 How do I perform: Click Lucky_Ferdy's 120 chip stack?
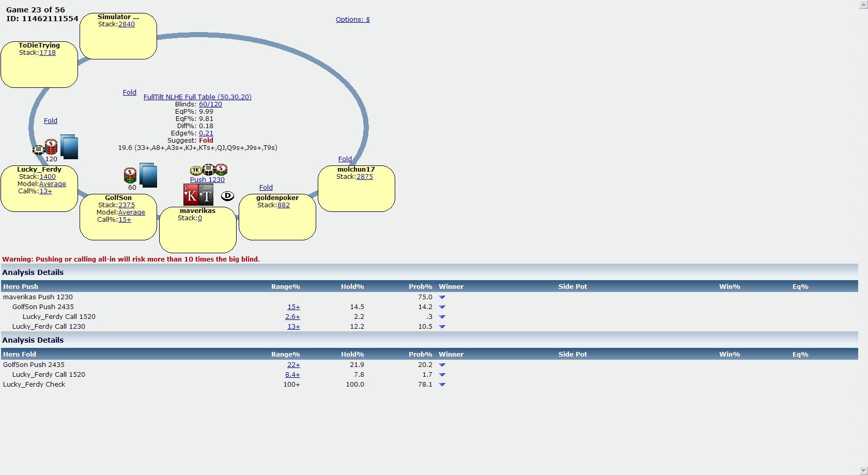(x=45, y=147)
